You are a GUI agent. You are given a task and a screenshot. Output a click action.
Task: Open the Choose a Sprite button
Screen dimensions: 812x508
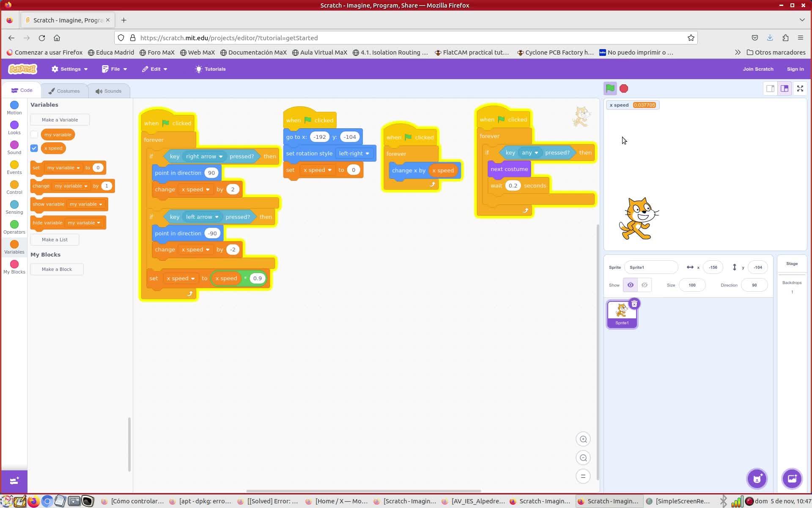(757, 479)
